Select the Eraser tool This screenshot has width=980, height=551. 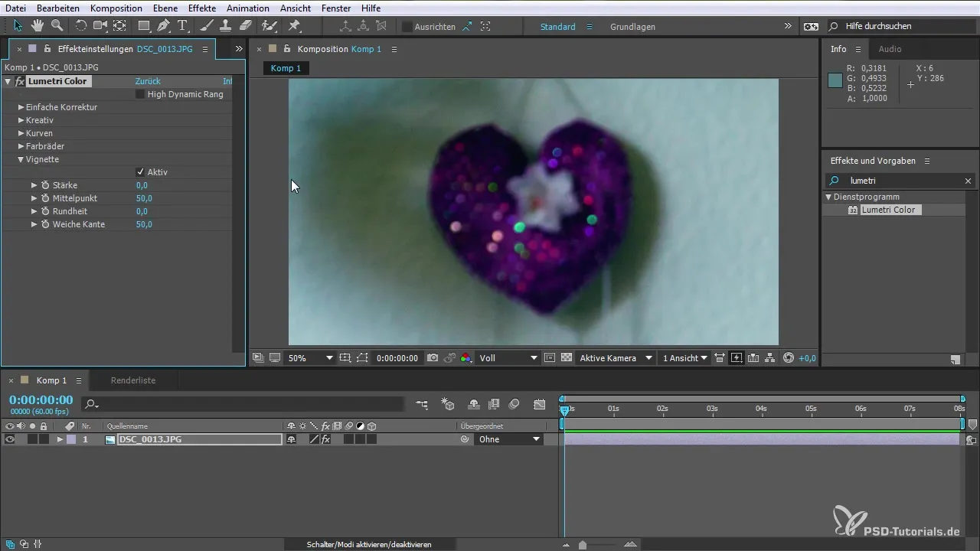tap(246, 26)
